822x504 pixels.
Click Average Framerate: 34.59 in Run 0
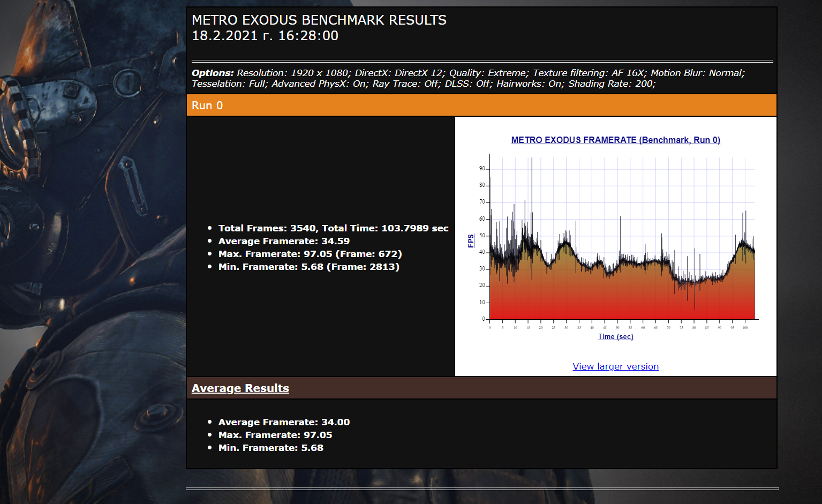[284, 241]
